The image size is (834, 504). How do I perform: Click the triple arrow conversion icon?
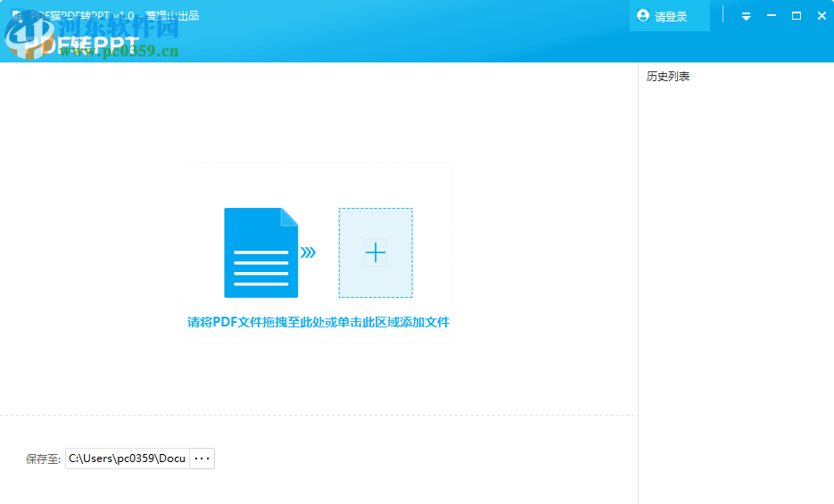pyautogui.click(x=308, y=252)
